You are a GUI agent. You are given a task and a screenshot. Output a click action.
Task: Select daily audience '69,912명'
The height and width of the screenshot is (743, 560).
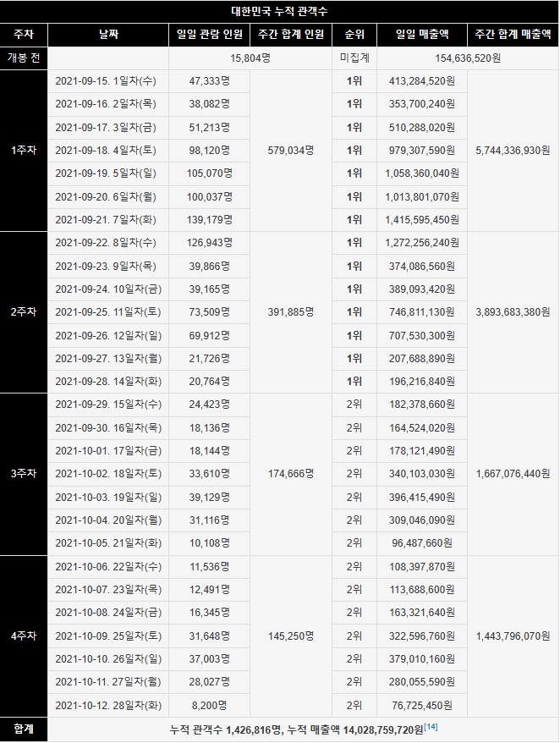point(210,335)
